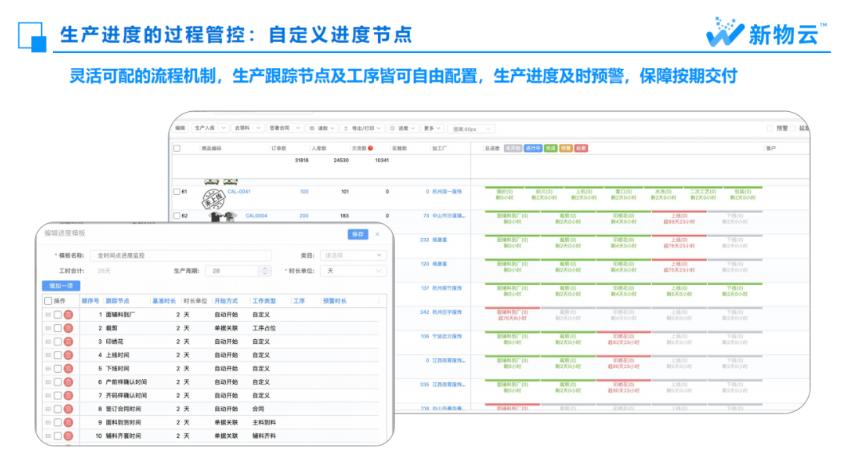
Task: Filter by blue 进行中 status tag
Action: coord(533,148)
